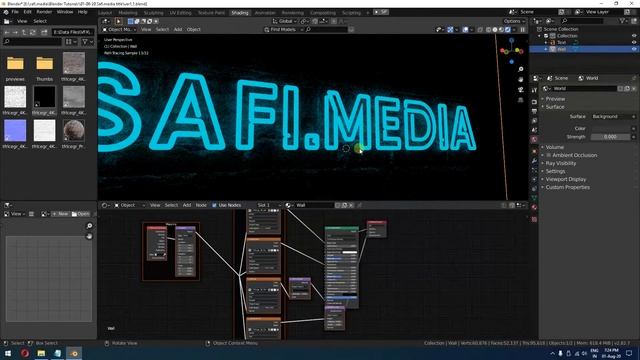Toggle viewport overlays button

point(465,29)
